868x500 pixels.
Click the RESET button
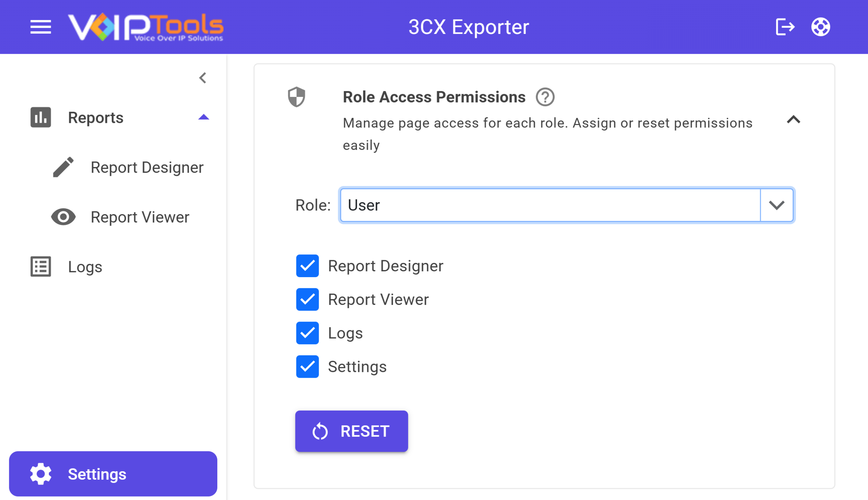[352, 431]
